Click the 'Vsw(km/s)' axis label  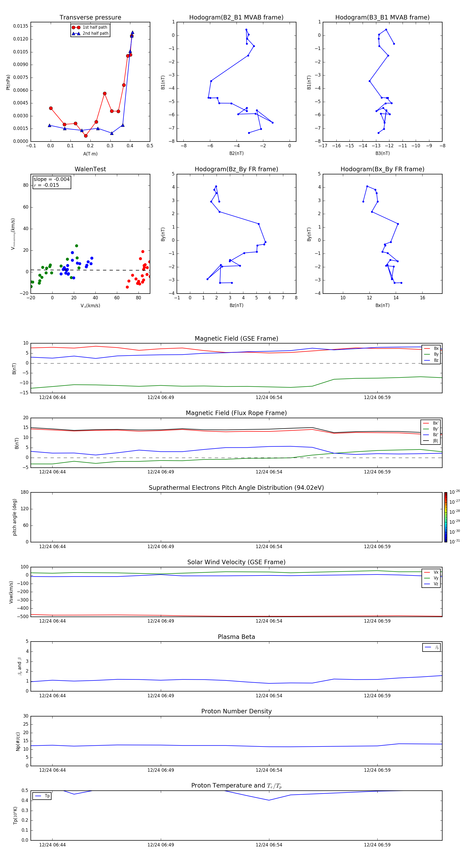(x=11, y=592)
